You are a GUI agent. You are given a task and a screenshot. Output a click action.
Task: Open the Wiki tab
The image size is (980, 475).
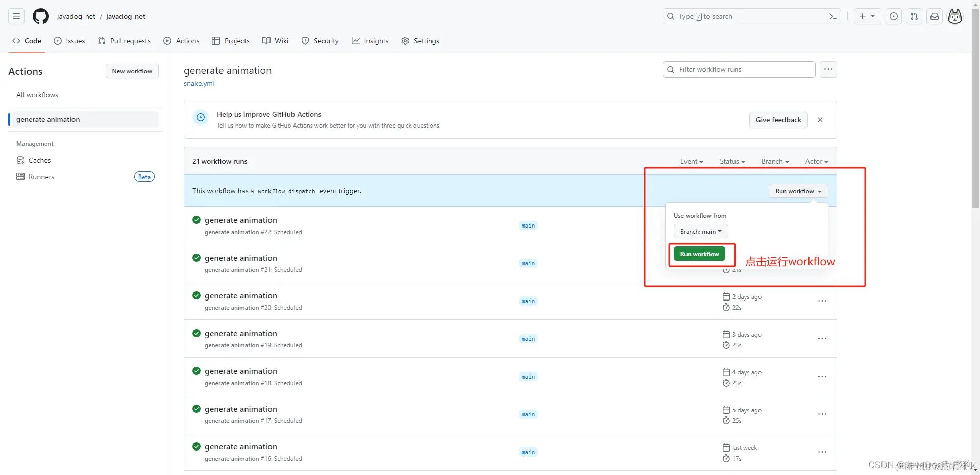click(275, 41)
